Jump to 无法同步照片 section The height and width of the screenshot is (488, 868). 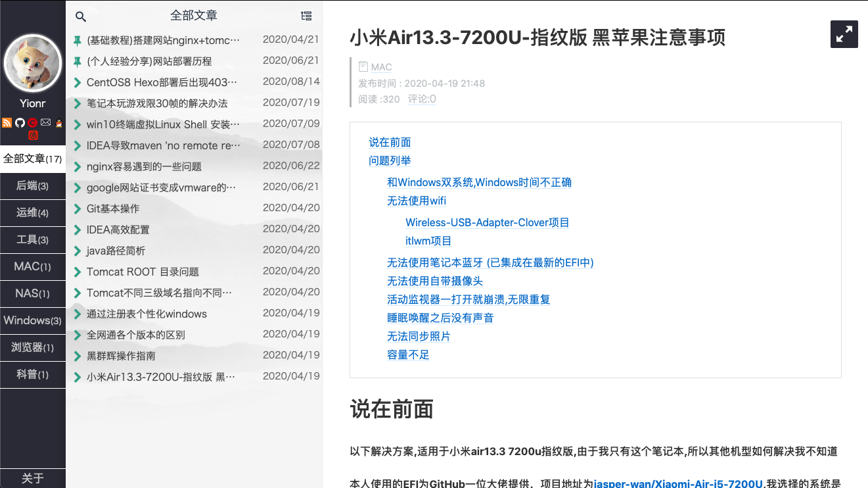[x=419, y=336]
